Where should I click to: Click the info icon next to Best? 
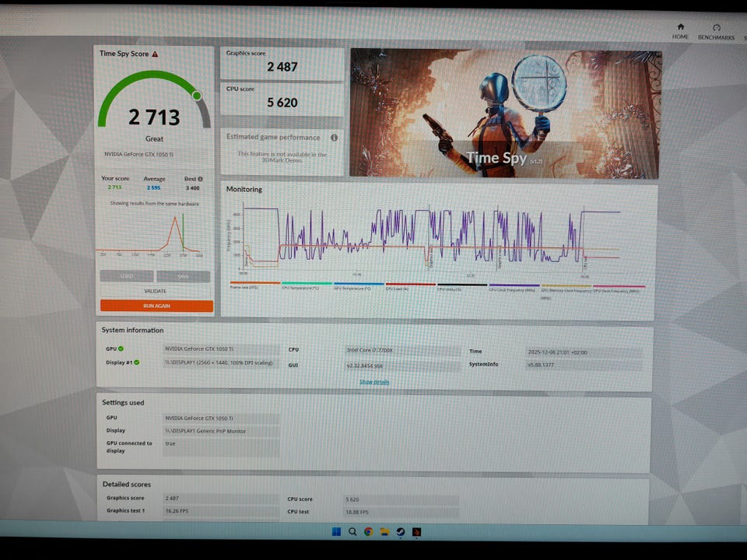200,179
